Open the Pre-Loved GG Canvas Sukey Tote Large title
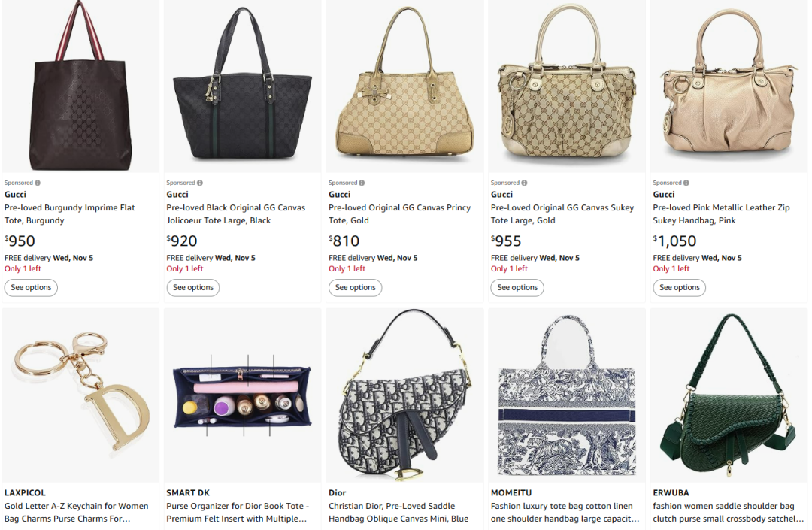The height and width of the screenshot is (530, 812). coord(562,214)
